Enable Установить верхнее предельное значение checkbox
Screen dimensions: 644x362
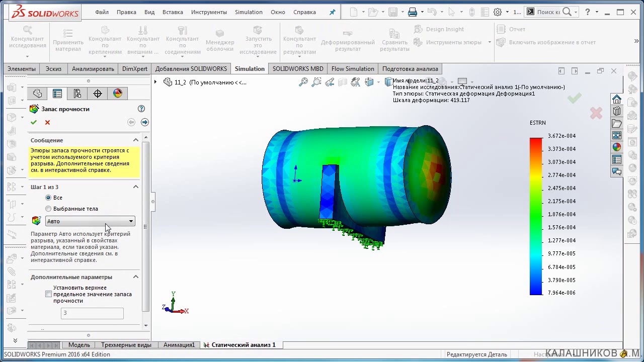(49, 294)
